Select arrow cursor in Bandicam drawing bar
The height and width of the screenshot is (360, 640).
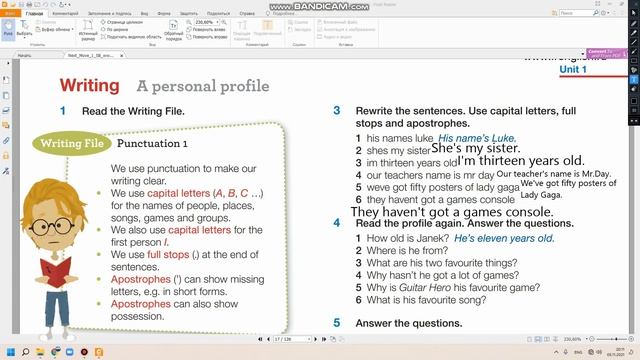tap(633, 13)
